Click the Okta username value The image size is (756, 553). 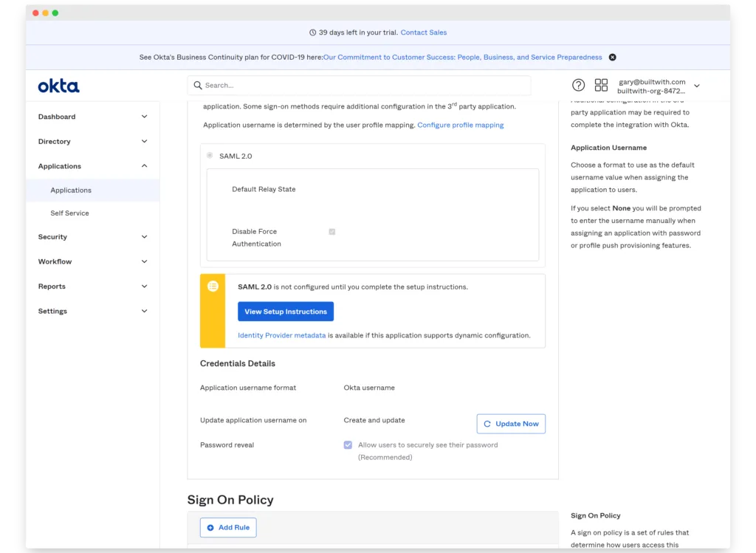(x=369, y=388)
